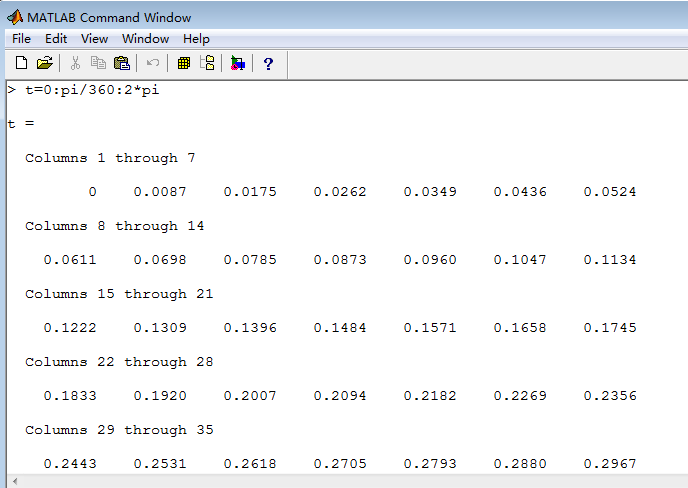Click the Copy toolbar icon

pyautogui.click(x=98, y=63)
